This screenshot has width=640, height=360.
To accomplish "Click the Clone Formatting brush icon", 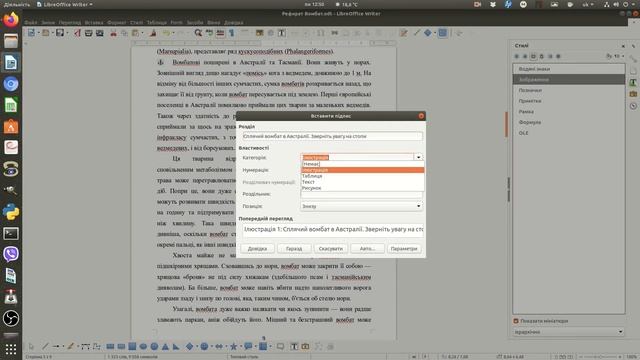I will pyautogui.click(x=153, y=33).
